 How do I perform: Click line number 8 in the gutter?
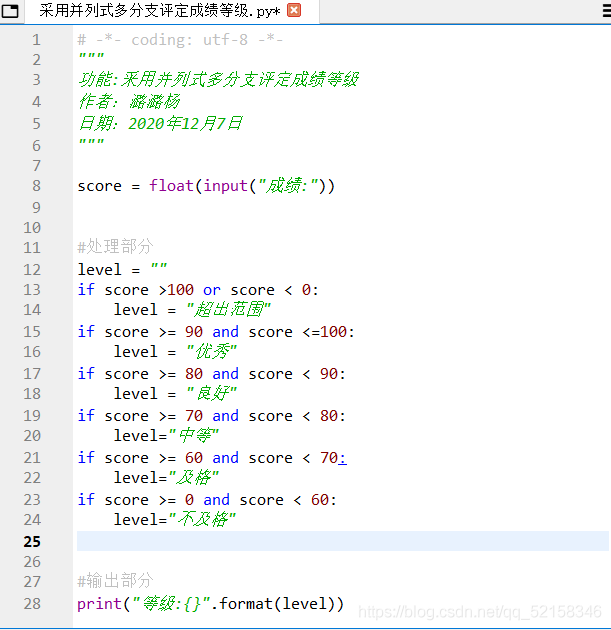[x=36, y=186]
